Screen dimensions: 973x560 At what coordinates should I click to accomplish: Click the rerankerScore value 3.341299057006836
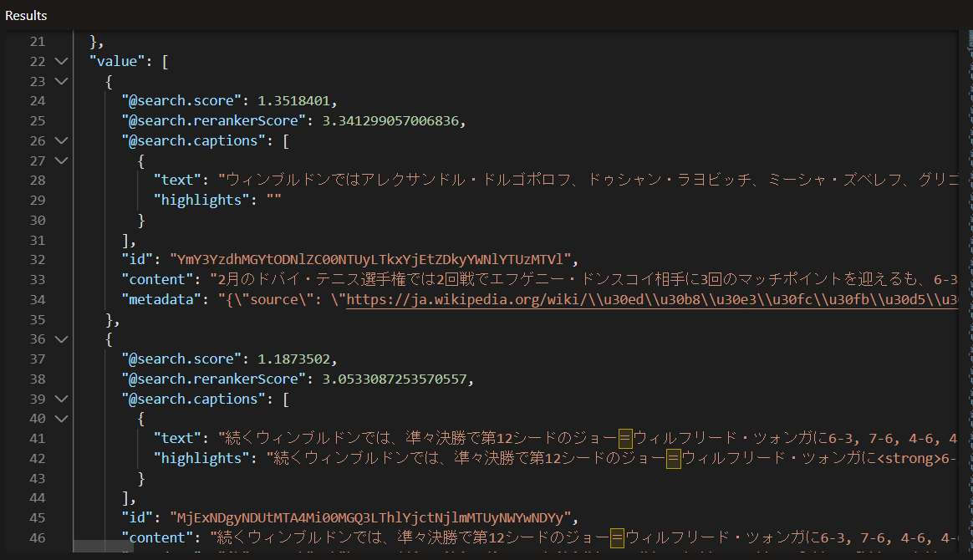point(390,120)
